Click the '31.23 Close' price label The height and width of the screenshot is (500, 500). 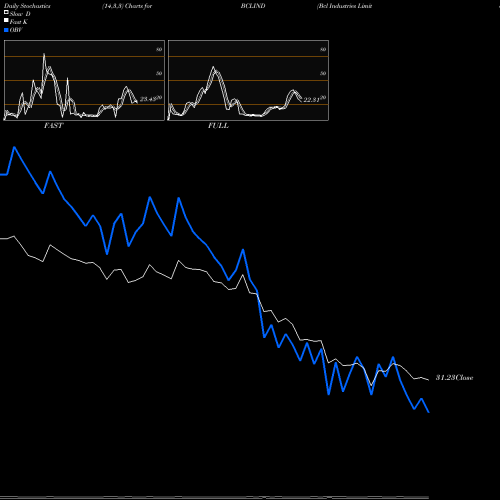455,378
